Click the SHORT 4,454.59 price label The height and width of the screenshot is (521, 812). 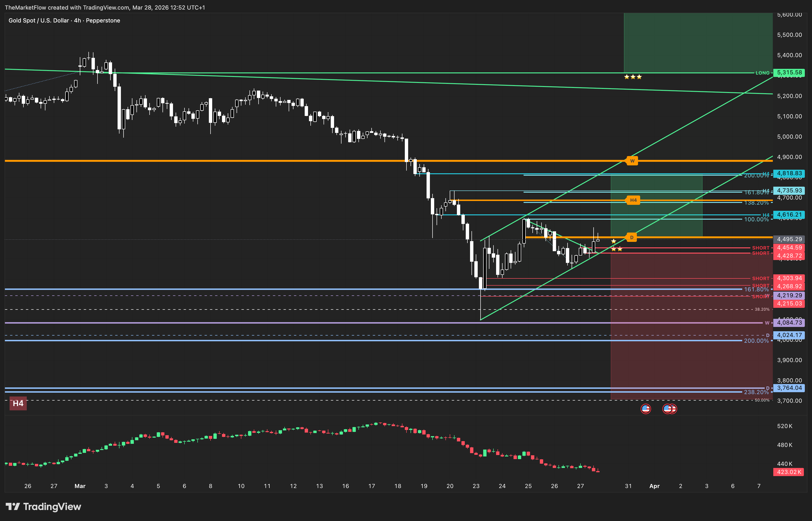(789, 248)
